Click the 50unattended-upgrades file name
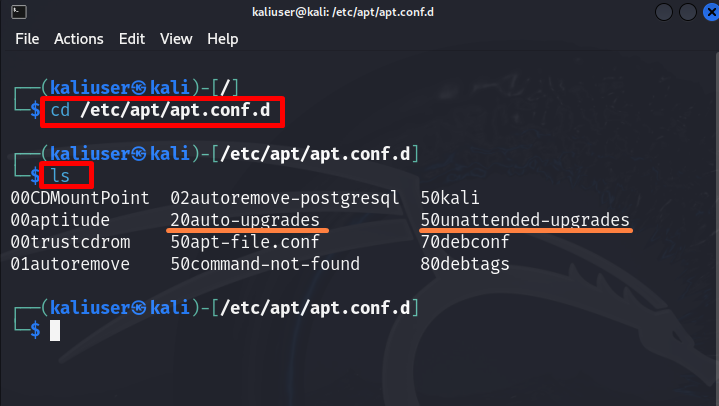 tap(525, 220)
